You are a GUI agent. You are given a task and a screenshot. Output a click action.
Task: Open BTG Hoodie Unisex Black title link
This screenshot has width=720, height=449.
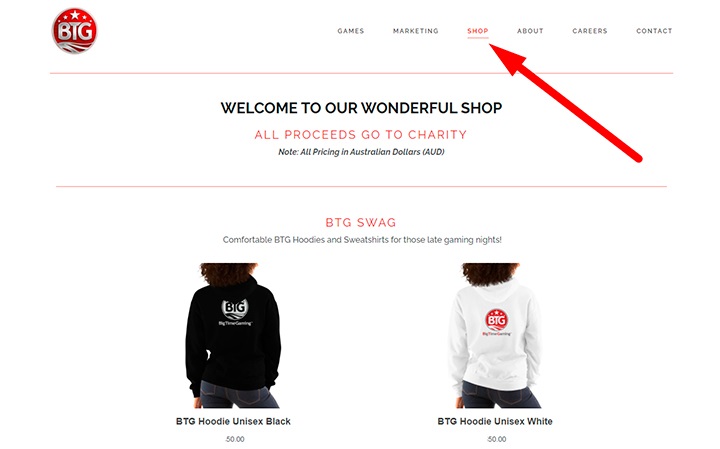click(x=233, y=421)
